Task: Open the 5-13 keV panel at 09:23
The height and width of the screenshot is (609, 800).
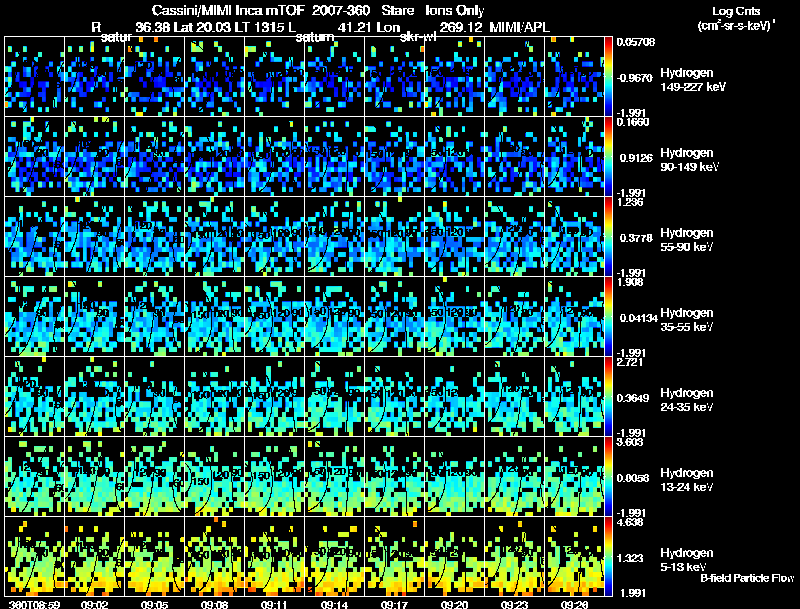Action: coord(514,556)
